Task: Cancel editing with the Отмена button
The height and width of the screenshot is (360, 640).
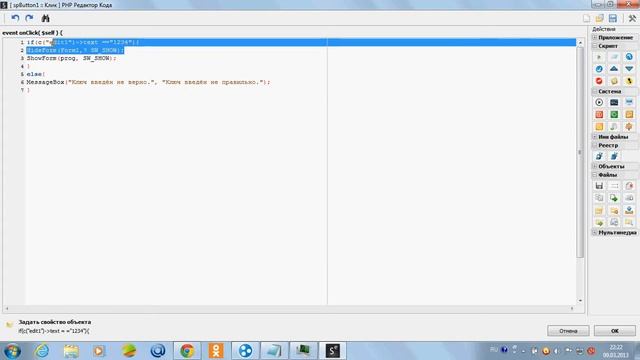Action: (x=568, y=331)
